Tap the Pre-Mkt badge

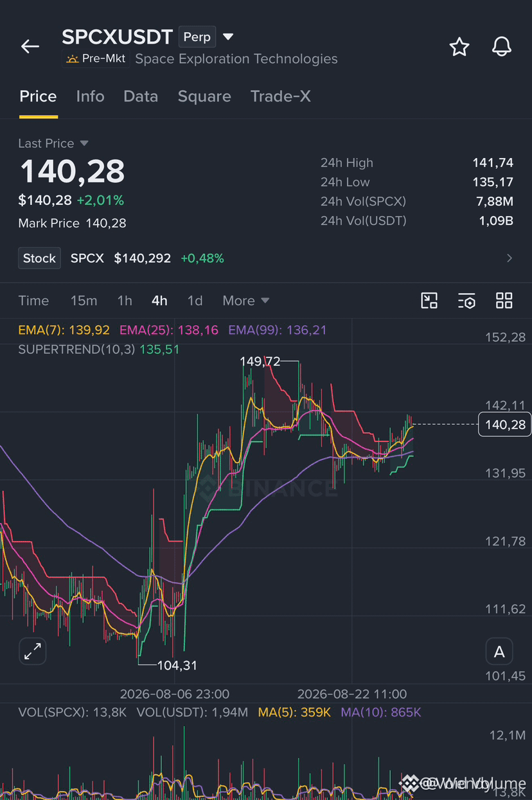coord(96,58)
